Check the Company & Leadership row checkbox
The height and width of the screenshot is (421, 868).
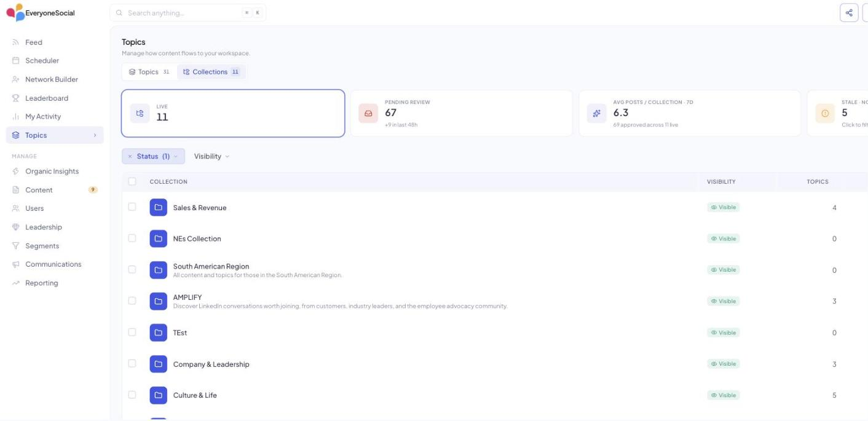132,363
